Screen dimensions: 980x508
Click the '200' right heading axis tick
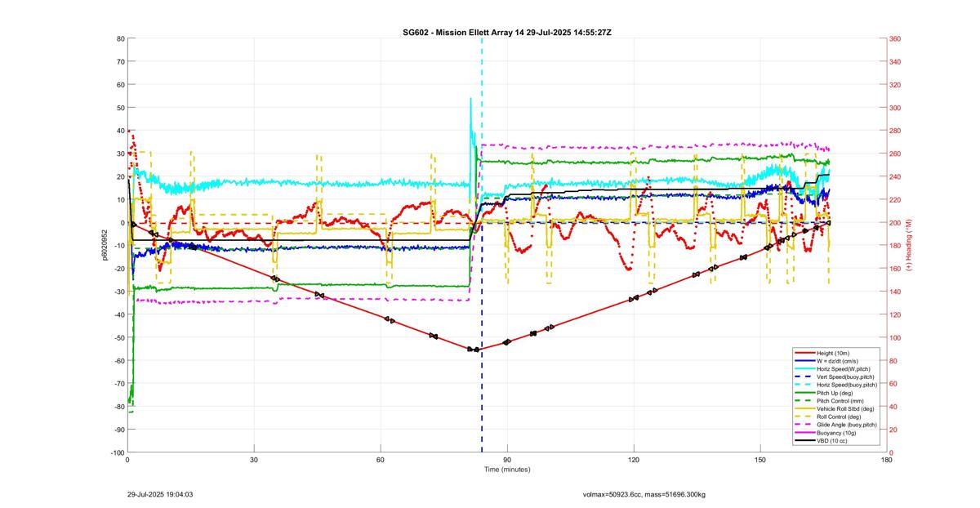point(894,223)
